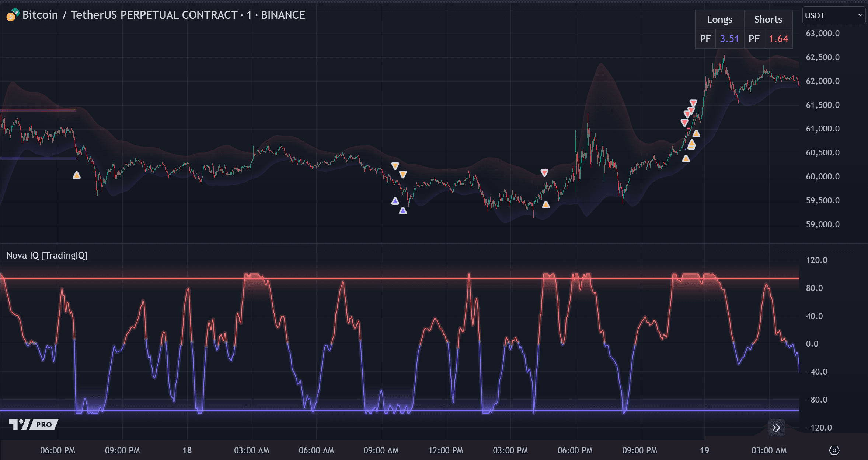
Task: Click the 120.0 oscillator axis label
Action: click(816, 260)
